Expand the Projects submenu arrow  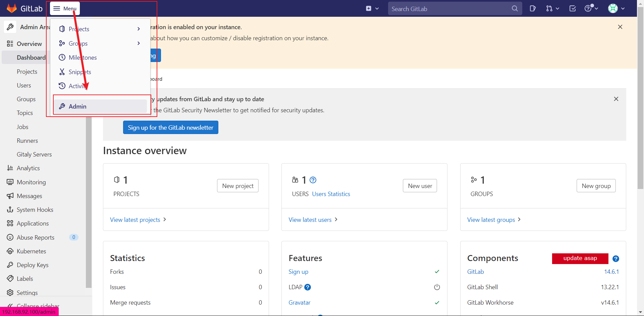click(x=139, y=29)
